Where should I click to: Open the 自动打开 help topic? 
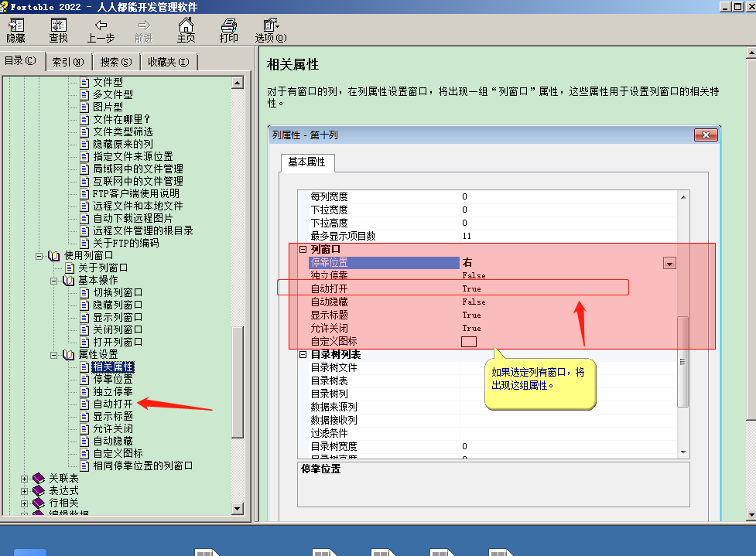[112, 404]
